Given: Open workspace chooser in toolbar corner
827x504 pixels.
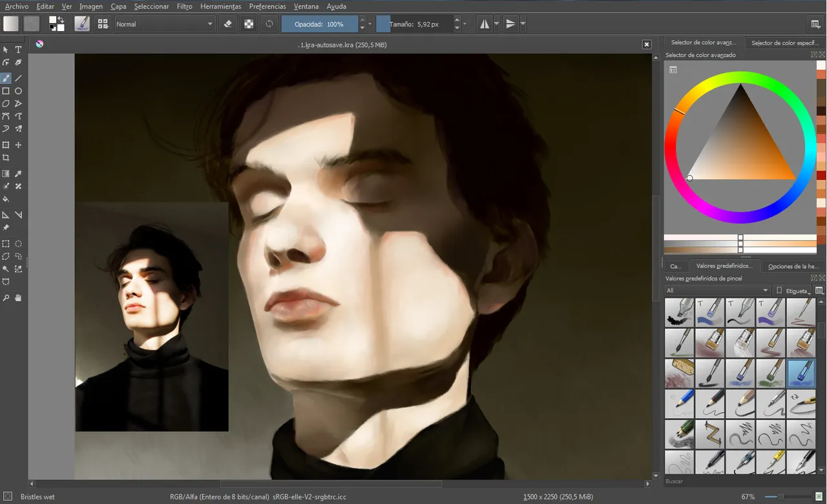Looking at the screenshot, I should 815,24.
